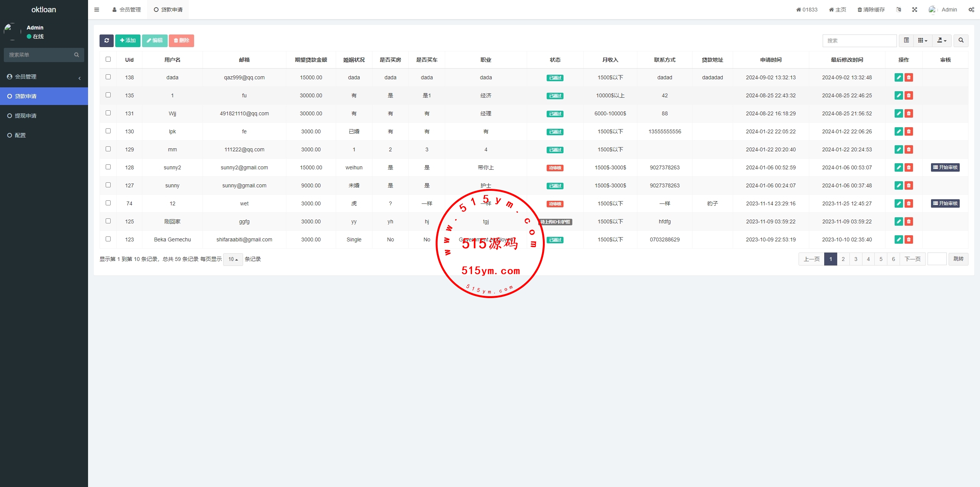Open the settings gears icon top right
Viewport: 980px width, 487px height.
coord(971,10)
